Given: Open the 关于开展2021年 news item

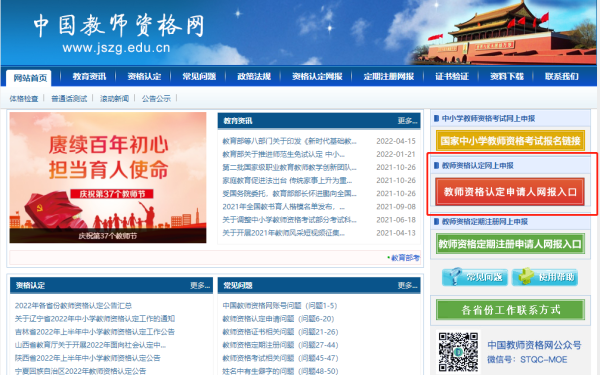Looking at the screenshot, I should point(284,233).
